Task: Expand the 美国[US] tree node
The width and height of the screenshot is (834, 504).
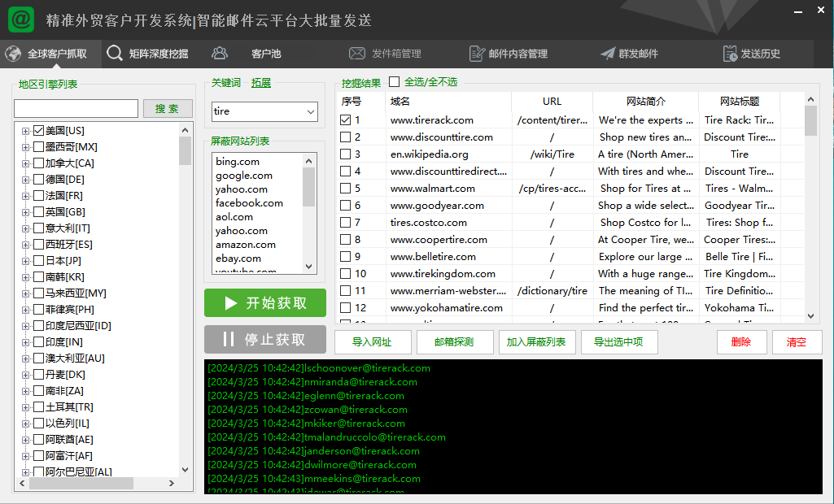Action: [x=25, y=132]
